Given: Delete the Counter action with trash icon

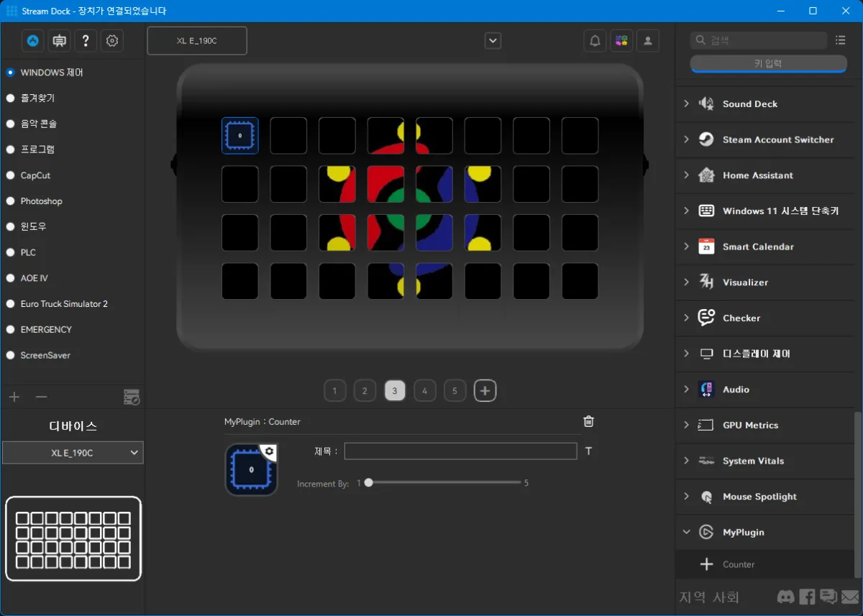Looking at the screenshot, I should click(x=588, y=422).
